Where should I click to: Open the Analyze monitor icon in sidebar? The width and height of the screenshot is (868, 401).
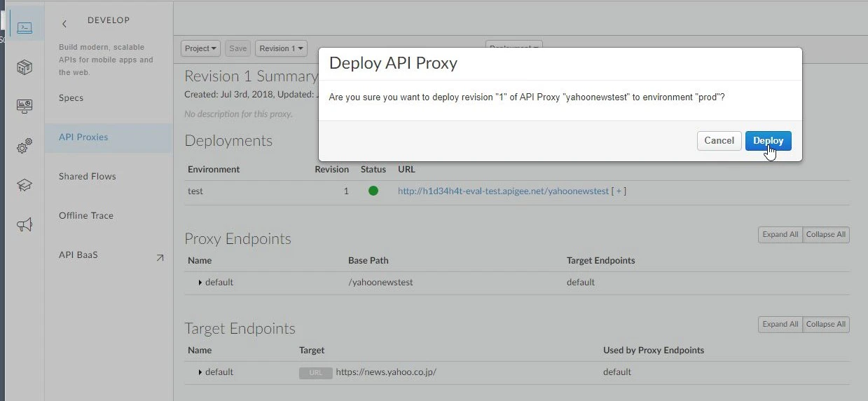(25, 107)
